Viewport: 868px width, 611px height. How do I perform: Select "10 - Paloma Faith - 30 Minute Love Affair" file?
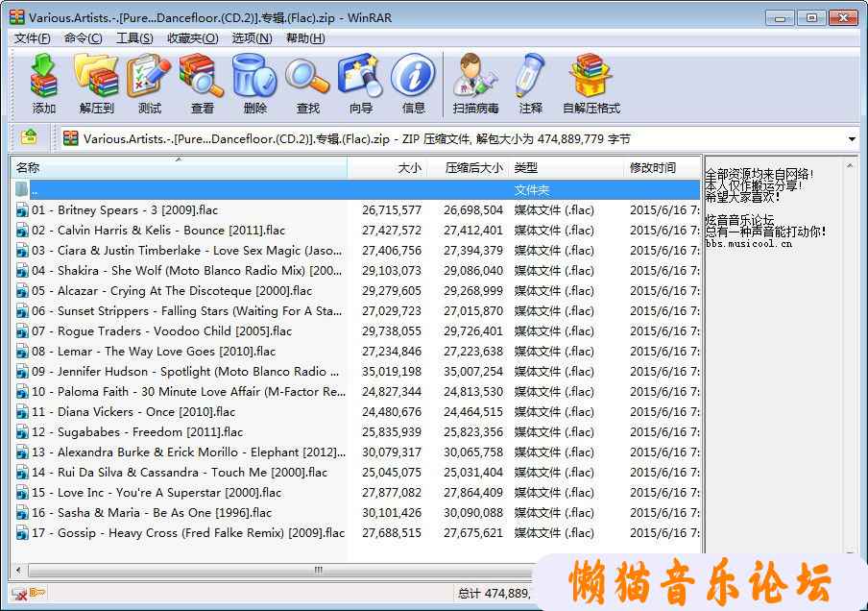pyautogui.click(x=188, y=392)
